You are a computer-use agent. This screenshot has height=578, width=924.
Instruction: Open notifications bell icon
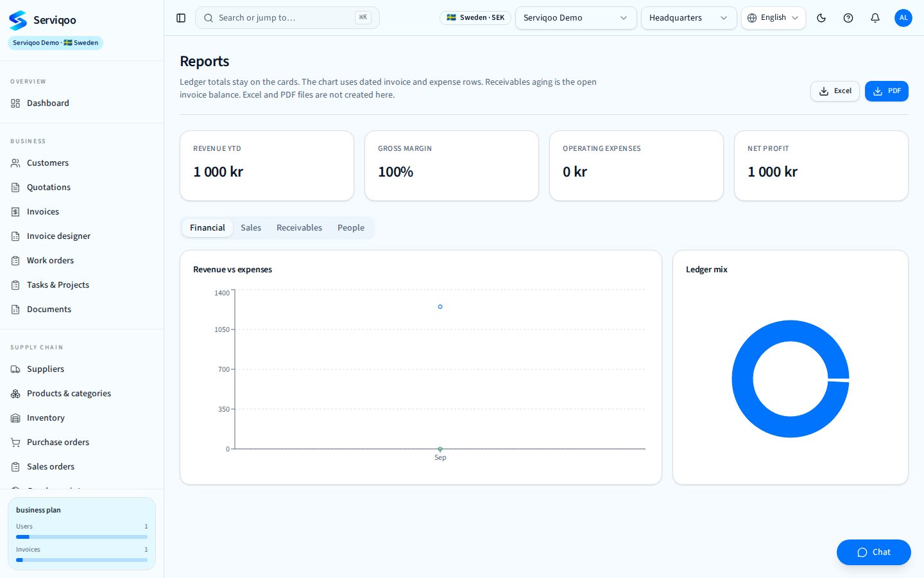click(875, 18)
